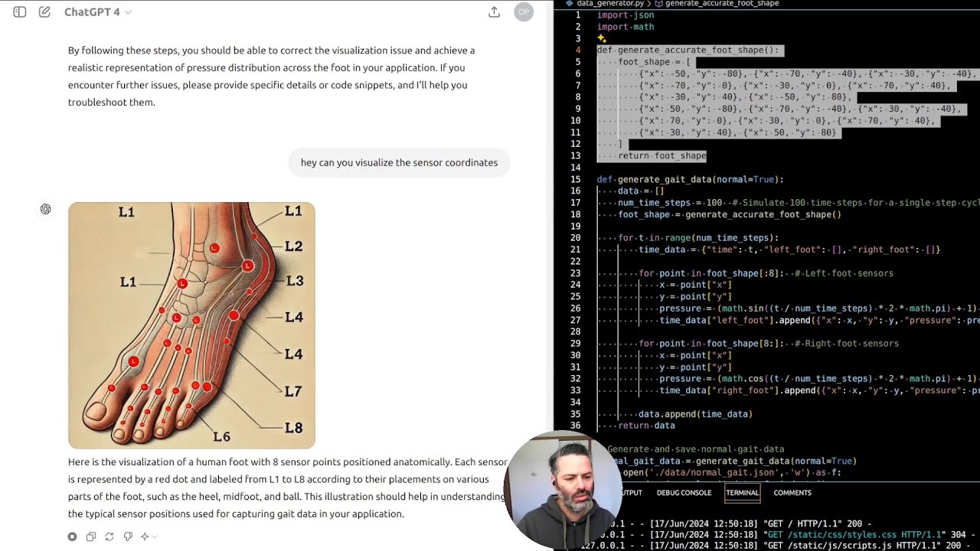
Task: Toggle the ChatGPT sidebar panel
Action: click(x=20, y=12)
